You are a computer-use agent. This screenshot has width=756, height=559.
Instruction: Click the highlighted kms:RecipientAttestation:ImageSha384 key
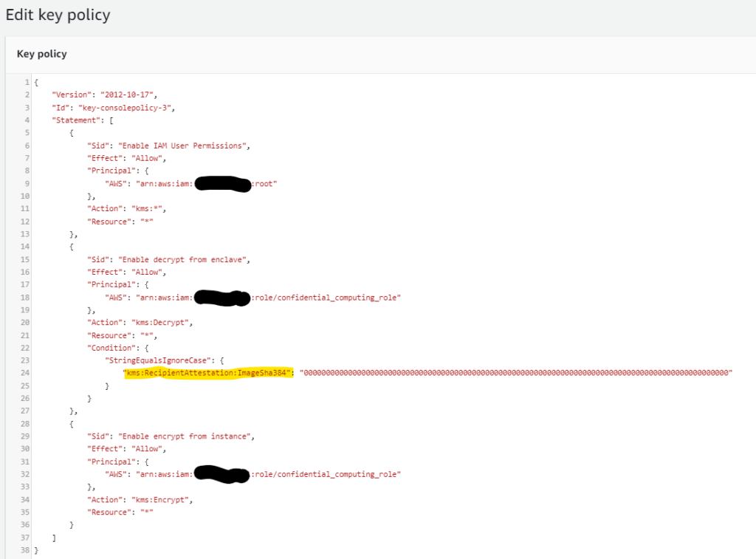[x=209, y=373]
